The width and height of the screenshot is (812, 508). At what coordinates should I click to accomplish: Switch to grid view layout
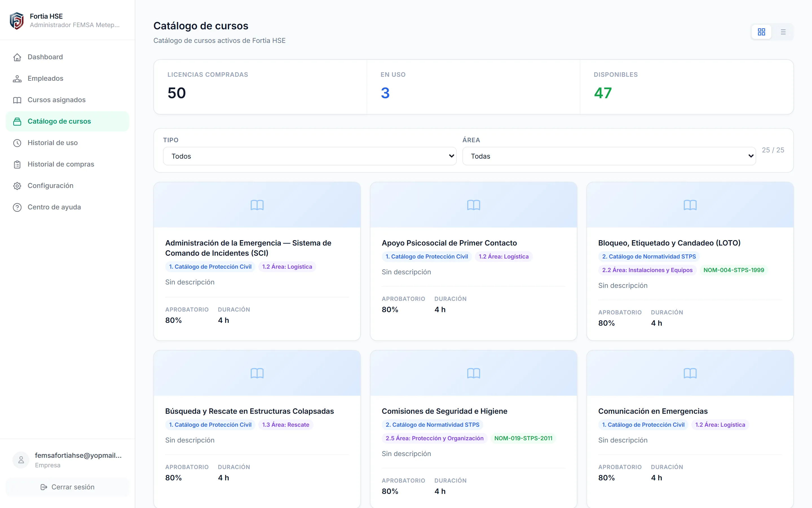761,32
